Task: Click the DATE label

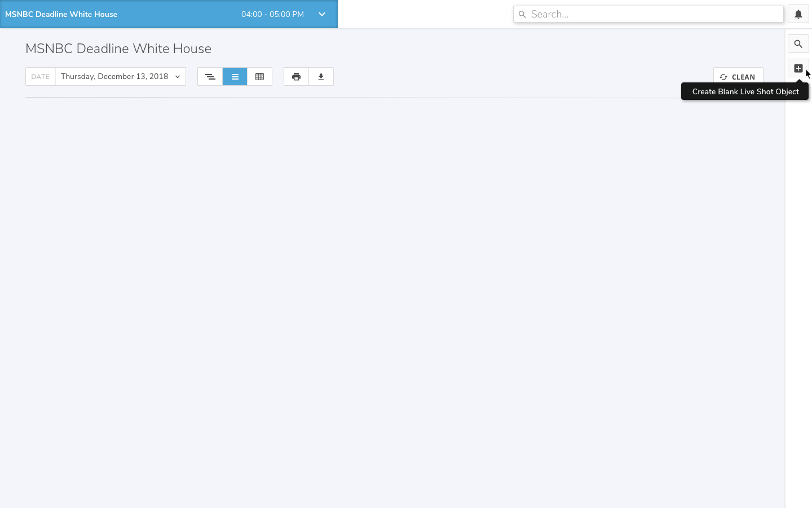Action: tap(40, 77)
